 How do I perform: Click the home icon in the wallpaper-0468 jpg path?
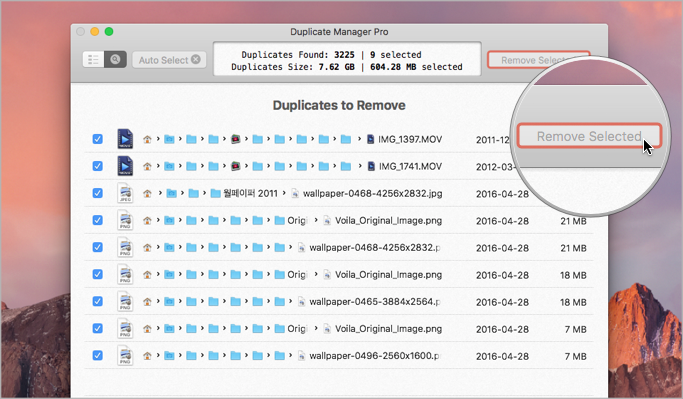[147, 193]
